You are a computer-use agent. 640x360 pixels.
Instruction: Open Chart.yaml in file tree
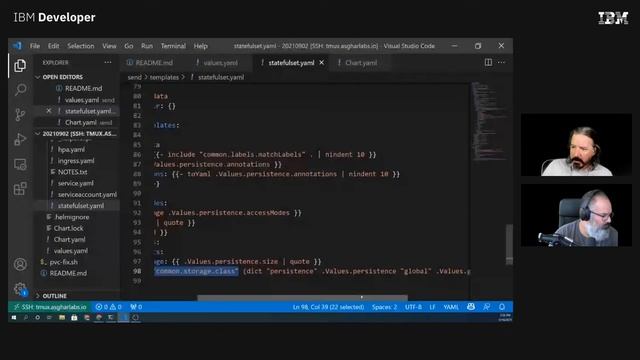point(69,240)
